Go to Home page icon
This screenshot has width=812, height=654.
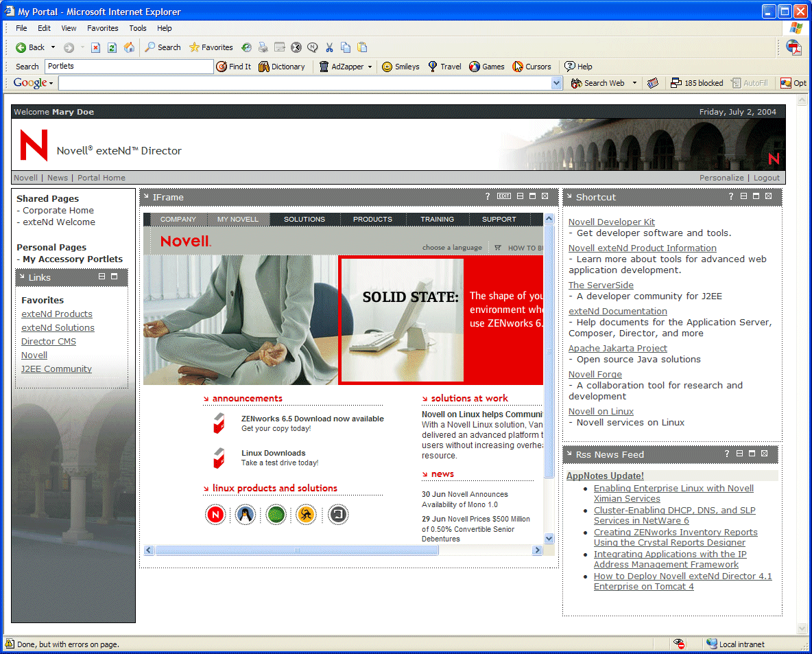point(129,47)
